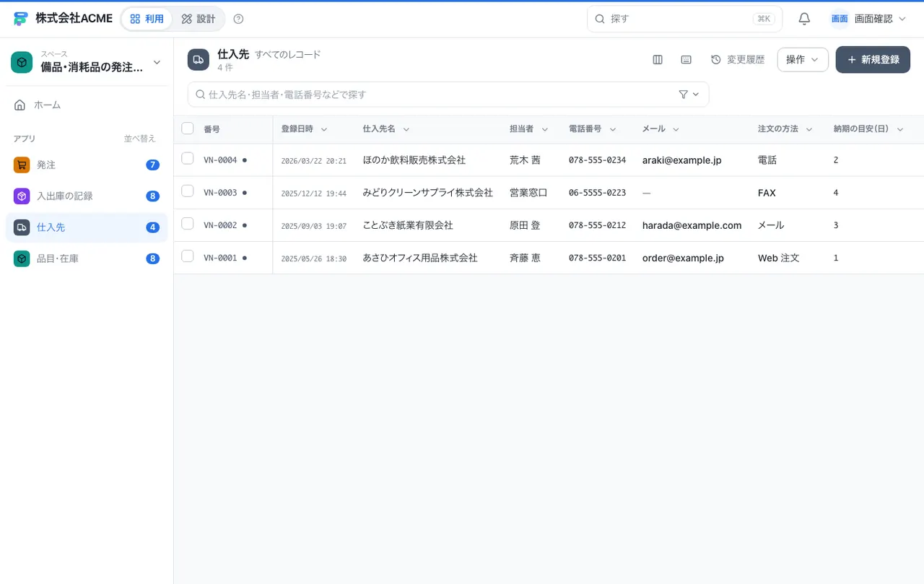Check the VN-0002 row checkbox
Screen dimensions: 924x584
188,224
